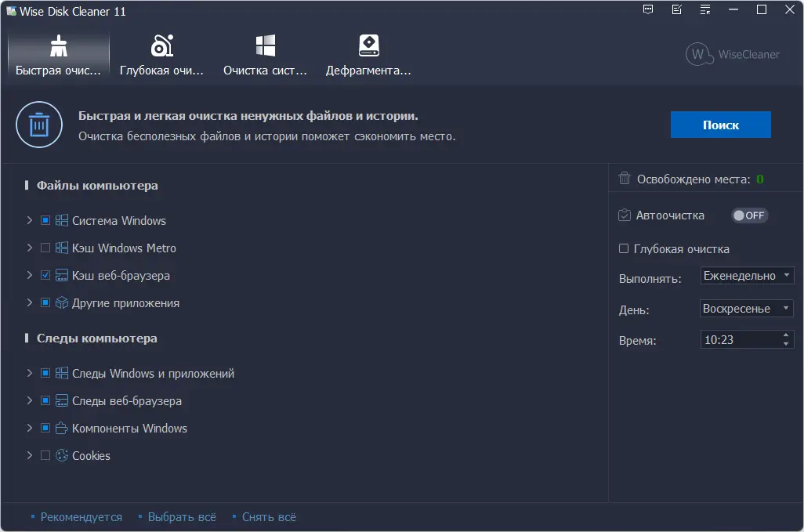Click the Выбрать всё link
The height and width of the screenshot is (532, 804).
click(182, 517)
